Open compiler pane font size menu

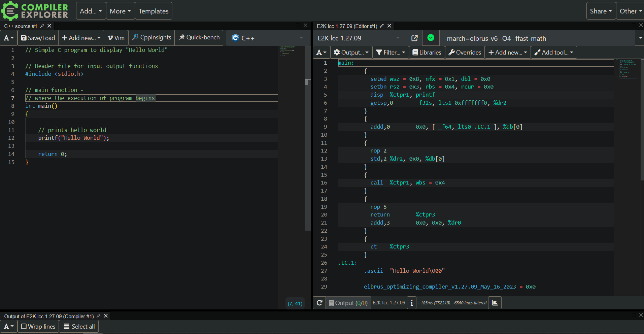(x=321, y=53)
